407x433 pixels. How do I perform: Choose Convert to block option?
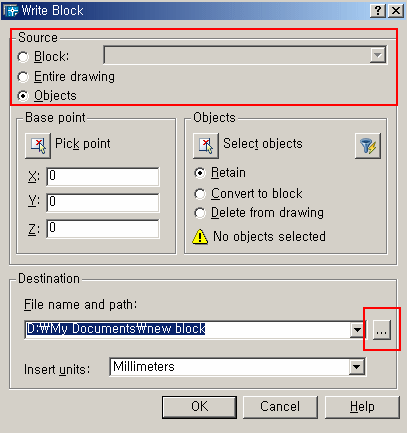[200, 194]
